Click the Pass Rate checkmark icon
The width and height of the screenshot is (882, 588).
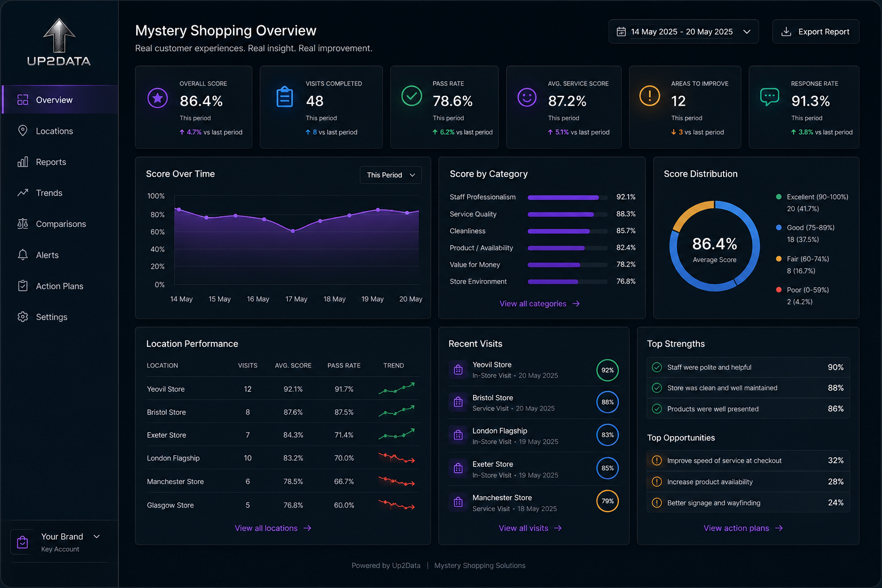point(412,96)
